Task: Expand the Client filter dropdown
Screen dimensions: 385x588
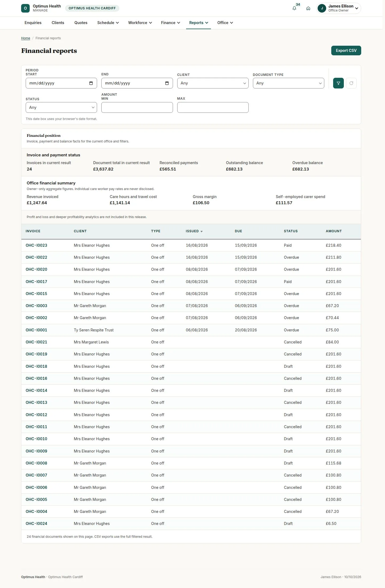Action: point(213,83)
